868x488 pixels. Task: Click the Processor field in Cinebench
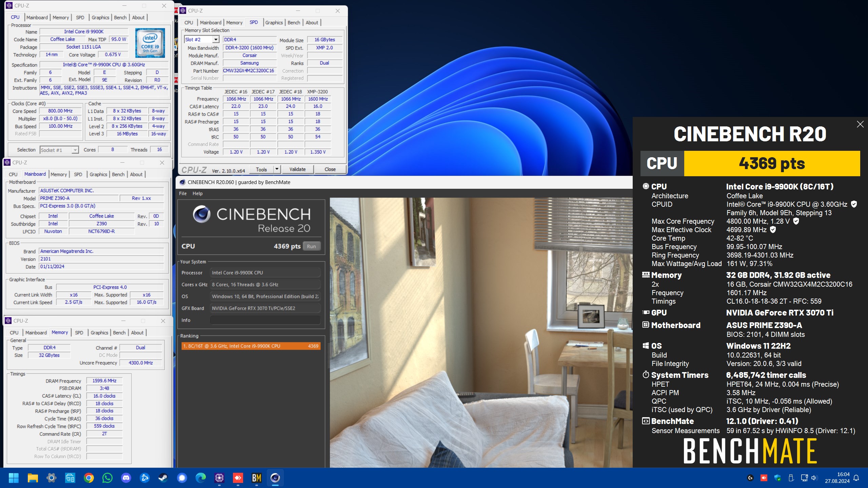[x=265, y=273]
